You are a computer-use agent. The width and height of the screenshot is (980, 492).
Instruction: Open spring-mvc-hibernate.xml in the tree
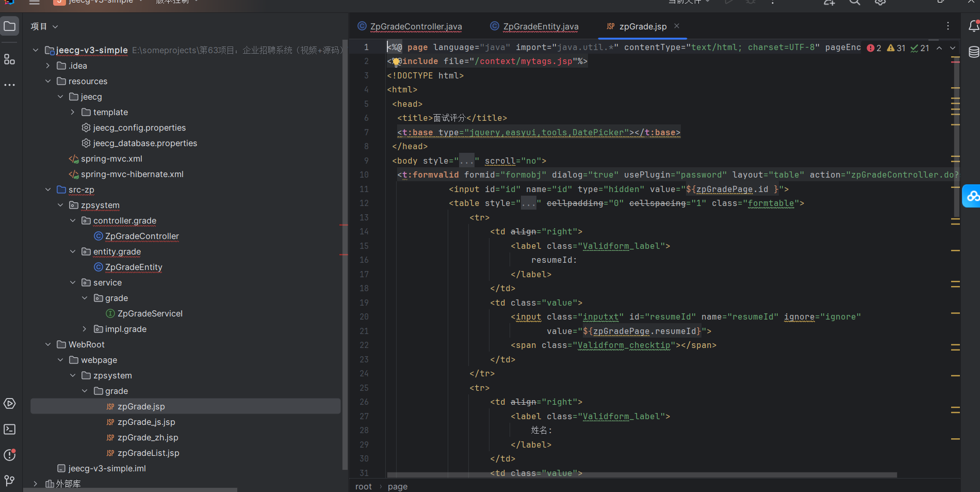(x=132, y=174)
